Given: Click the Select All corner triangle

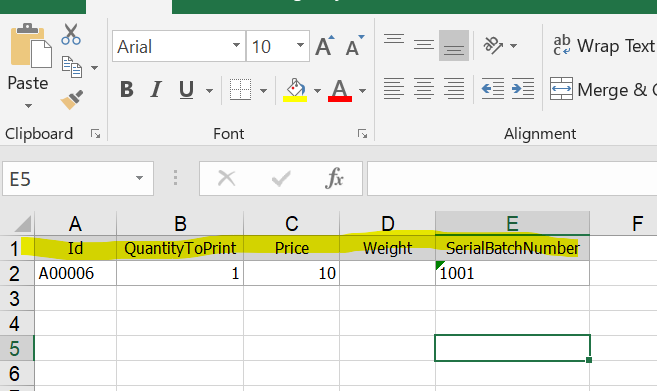Looking at the screenshot, I should 23,223.
